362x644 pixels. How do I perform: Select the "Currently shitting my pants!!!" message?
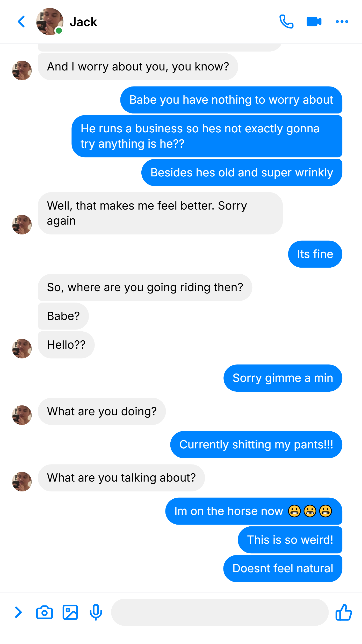(256, 445)
